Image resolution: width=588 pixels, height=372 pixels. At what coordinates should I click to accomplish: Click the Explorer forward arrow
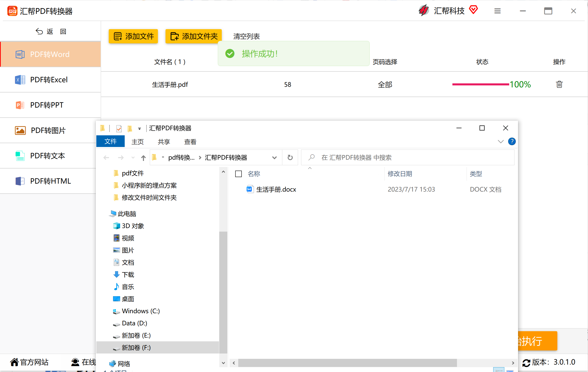pos(121,158)
